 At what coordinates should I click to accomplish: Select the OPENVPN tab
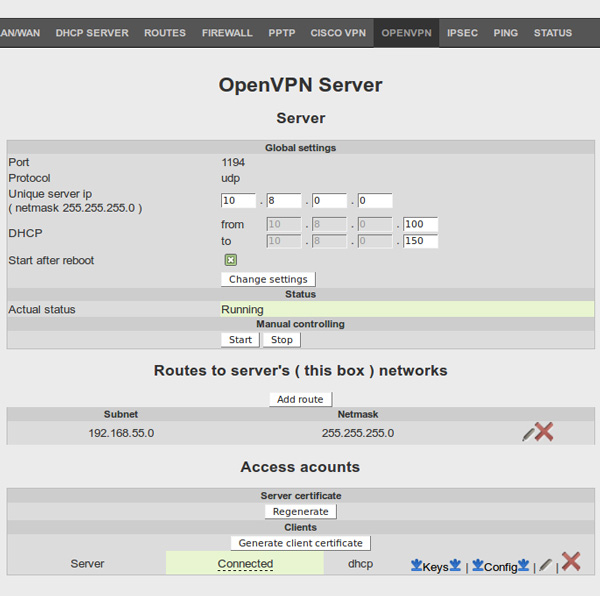point(406,33)
